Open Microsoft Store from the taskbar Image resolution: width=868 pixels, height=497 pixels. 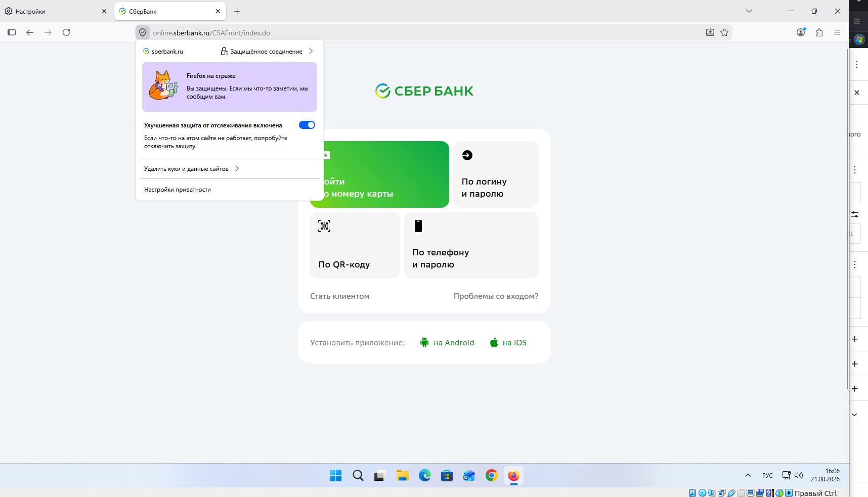(447, 475)
